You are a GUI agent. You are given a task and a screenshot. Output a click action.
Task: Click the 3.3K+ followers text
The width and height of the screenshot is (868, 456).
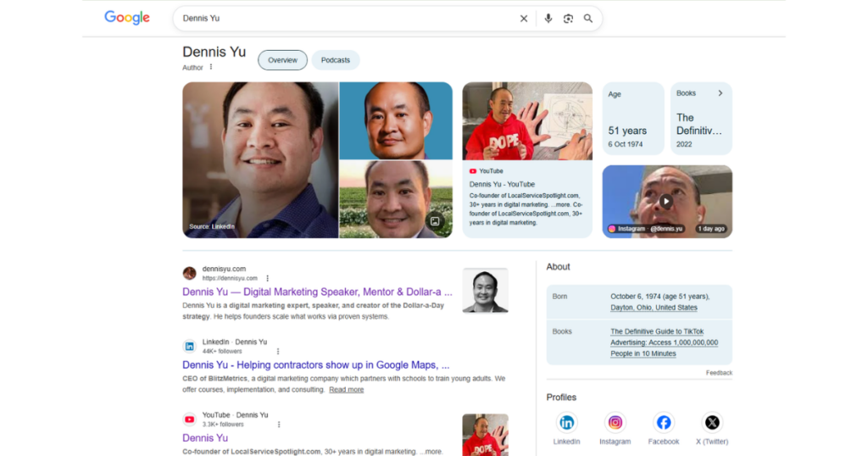tap(223, 425)
